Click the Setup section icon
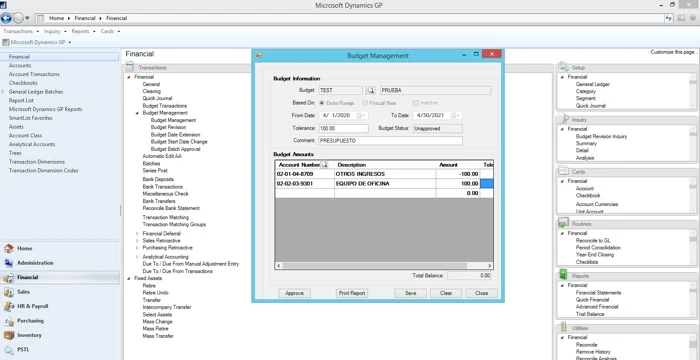 pos(563,67)
